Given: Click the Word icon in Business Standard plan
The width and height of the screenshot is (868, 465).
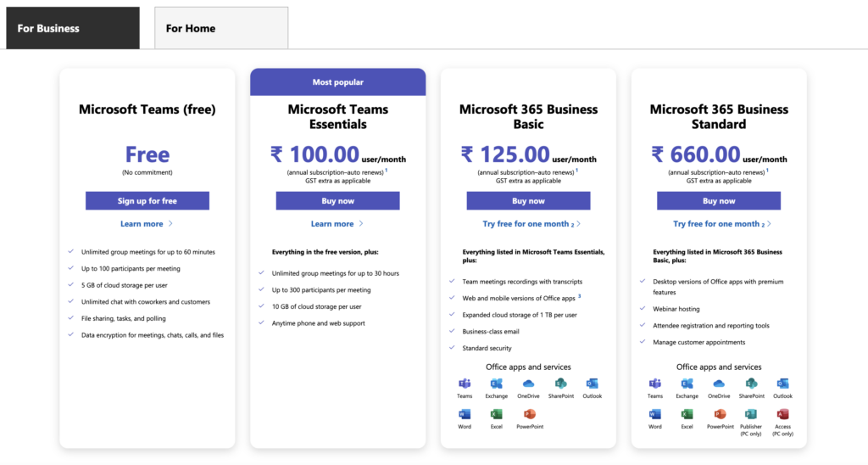Looking at the screenshot, I should click(x=655, y=414).
